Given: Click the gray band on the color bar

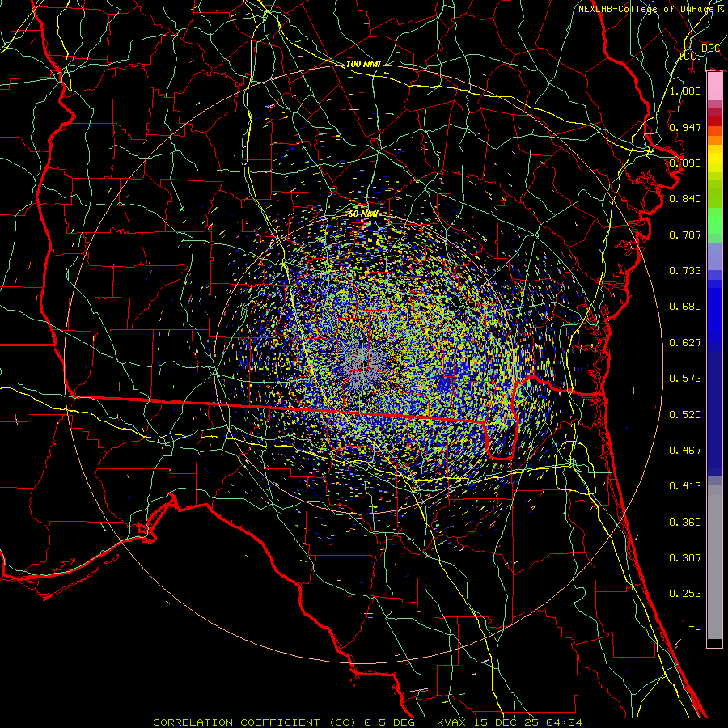Looking at the screenshot, I should [x=714, y=562].
